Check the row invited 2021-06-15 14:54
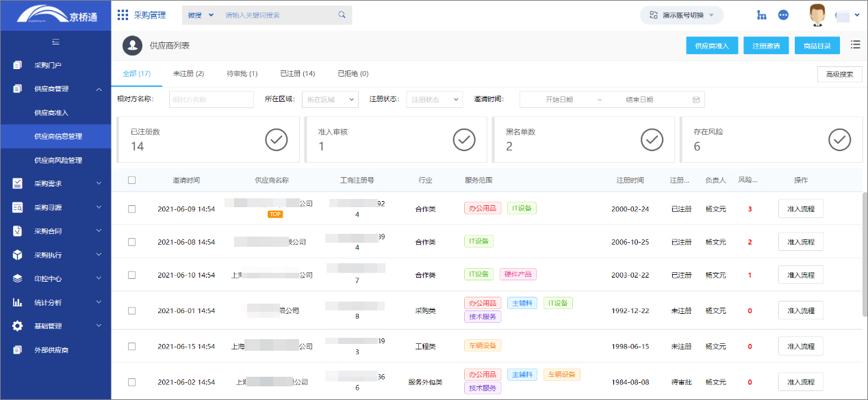The height and width of the screenshot is (400, 868). (132, 346)
